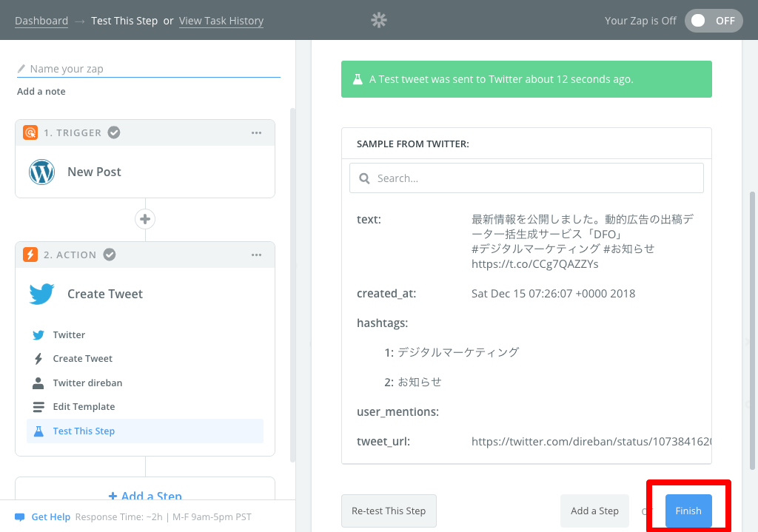Click the plus circle between steps
Image resolution: width=758 pixels, height=532 pixels.
pos(145,219)
